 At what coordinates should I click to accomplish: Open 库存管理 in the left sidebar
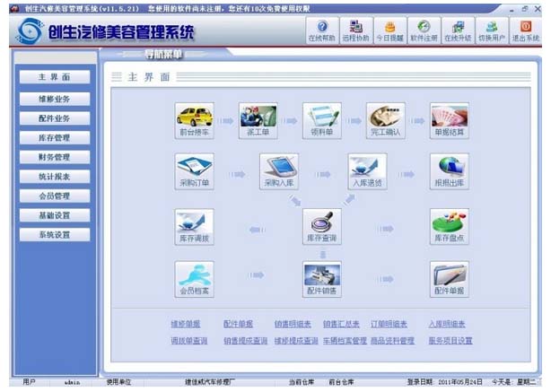pos(55,137)
